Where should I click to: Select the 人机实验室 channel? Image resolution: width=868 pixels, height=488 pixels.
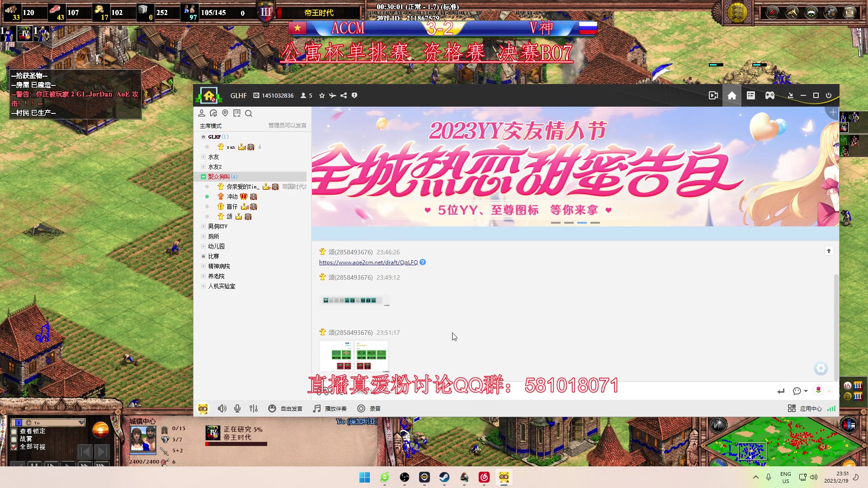222,286
